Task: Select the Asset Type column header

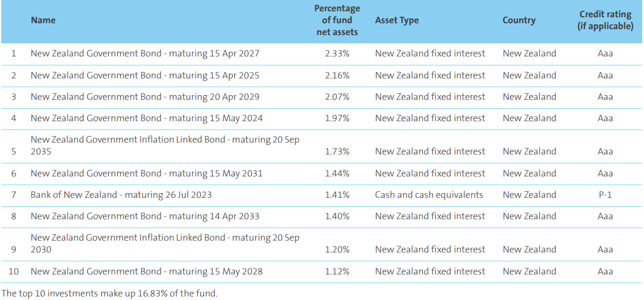Action: tap(397, 20)
